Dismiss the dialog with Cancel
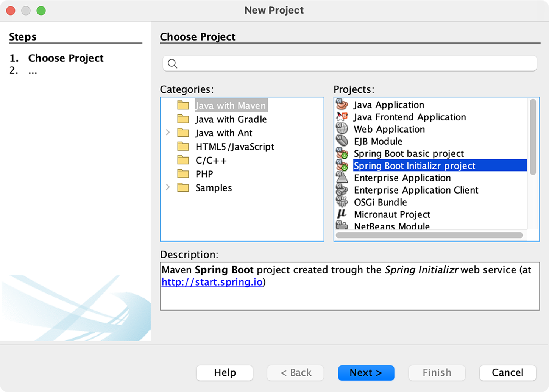Image resolution: width=549 pixels, height=392 pixels. 508,373
